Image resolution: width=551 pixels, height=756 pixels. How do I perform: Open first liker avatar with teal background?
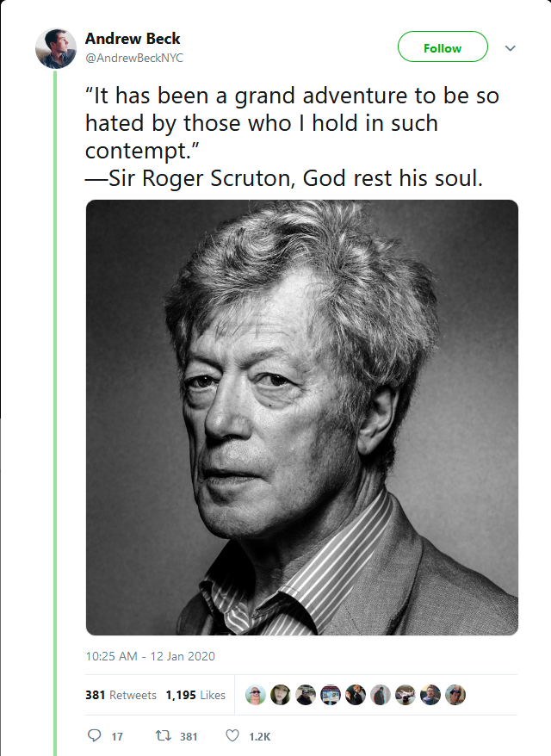[x=256, y=695]
